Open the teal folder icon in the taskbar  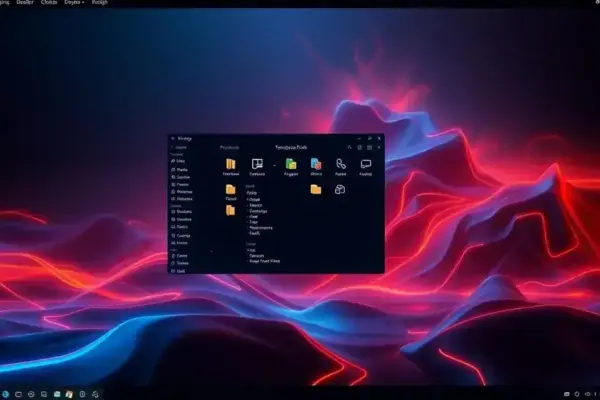[x=57, y=394]
